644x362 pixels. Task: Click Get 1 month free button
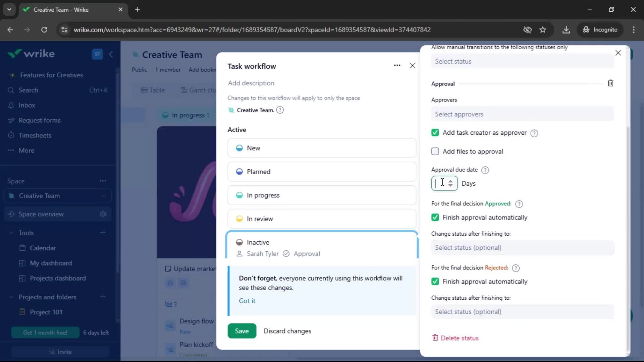point(45,333)
